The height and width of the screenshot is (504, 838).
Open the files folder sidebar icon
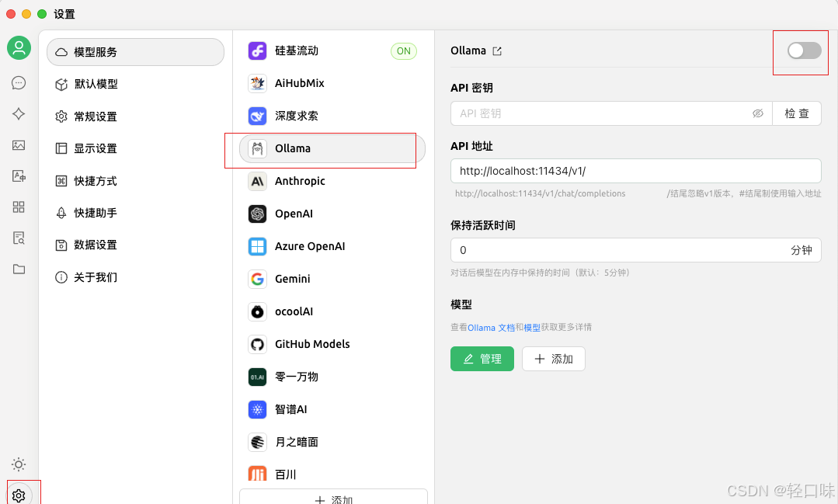19,269
